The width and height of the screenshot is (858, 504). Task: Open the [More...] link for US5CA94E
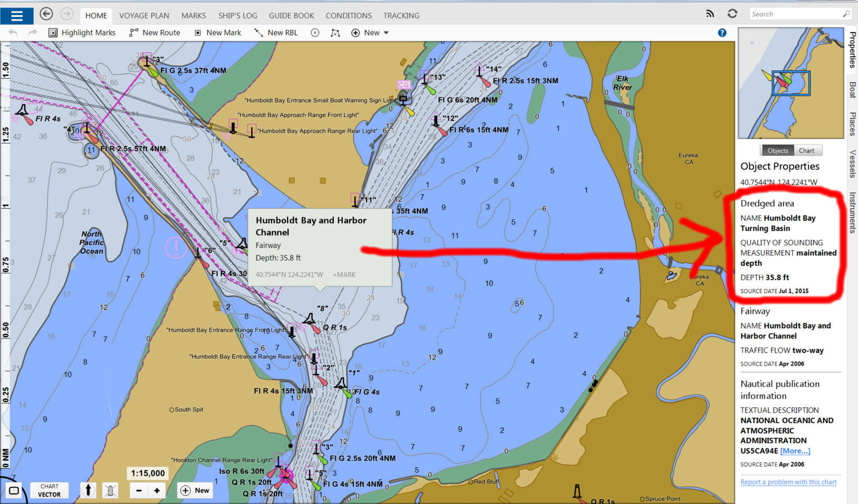(x=795, y=451)
